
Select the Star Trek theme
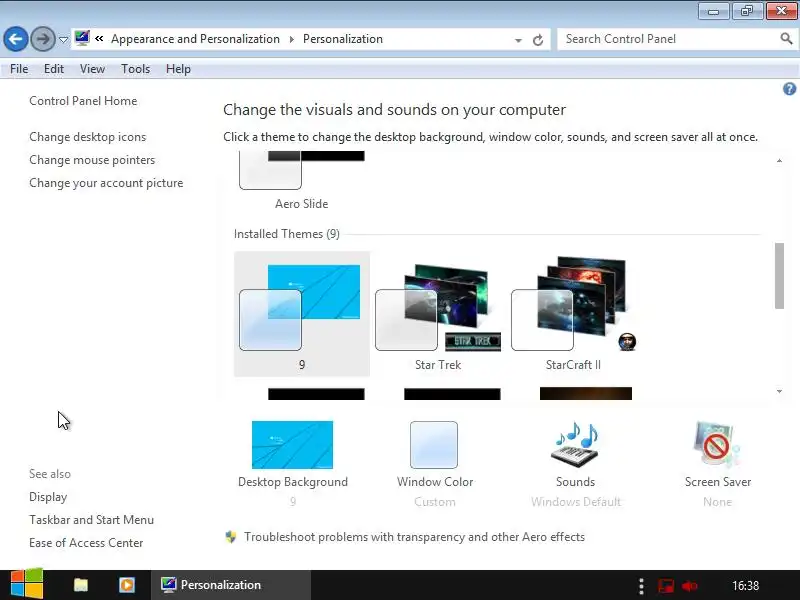coord(438,314)
